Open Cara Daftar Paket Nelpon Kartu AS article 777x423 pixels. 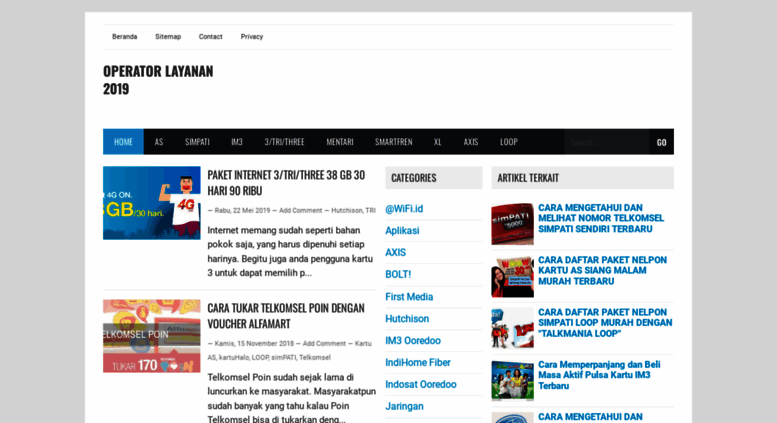coord(603,271)
